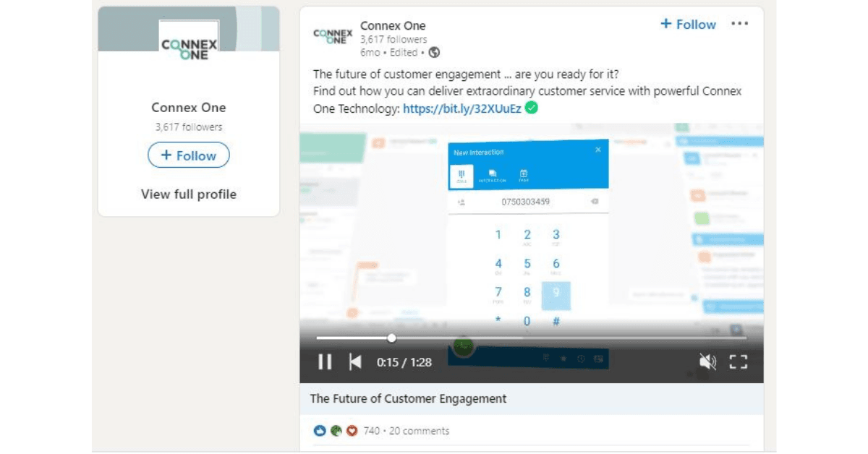Close the New Interaction dialog in video
This screenshot has height=454, width=868.
[x=598, y=150]
